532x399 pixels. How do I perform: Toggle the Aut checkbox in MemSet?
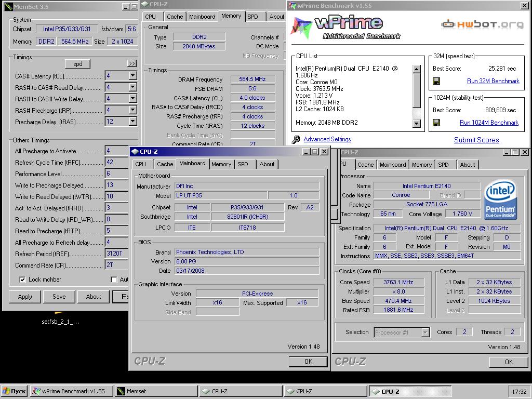point(114,280)
